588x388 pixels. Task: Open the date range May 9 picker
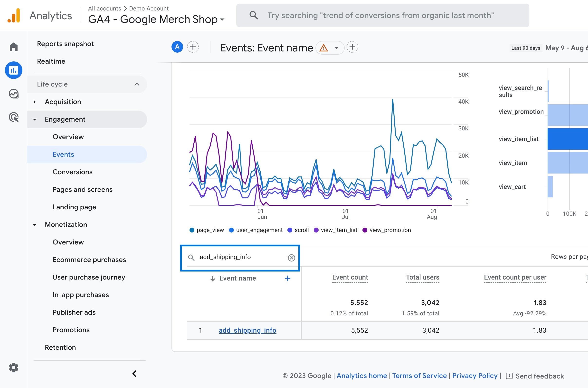click(x=567, y=48)
